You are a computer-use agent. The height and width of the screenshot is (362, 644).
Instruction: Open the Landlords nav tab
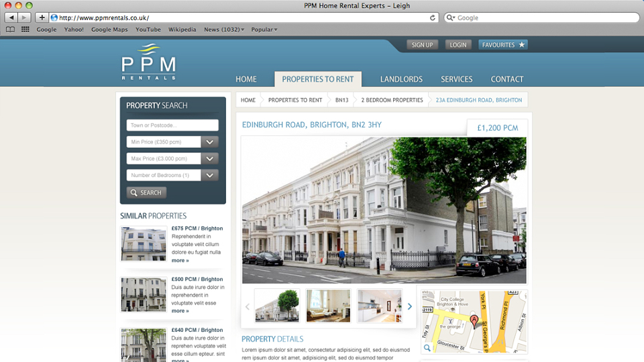[401, 79]
